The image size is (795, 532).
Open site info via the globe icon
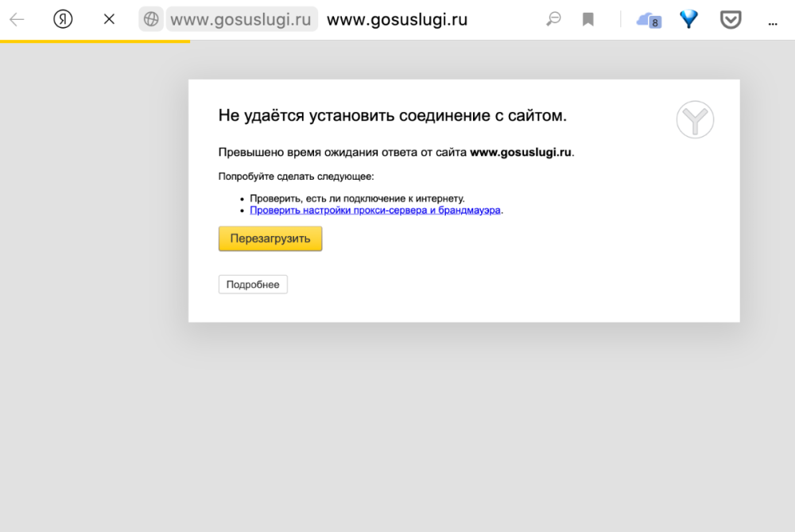149,18
